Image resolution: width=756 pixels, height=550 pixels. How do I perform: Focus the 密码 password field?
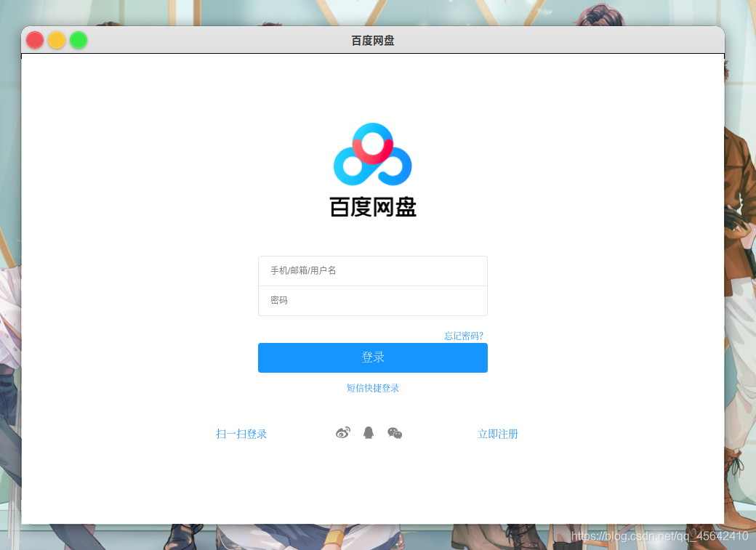373,301
